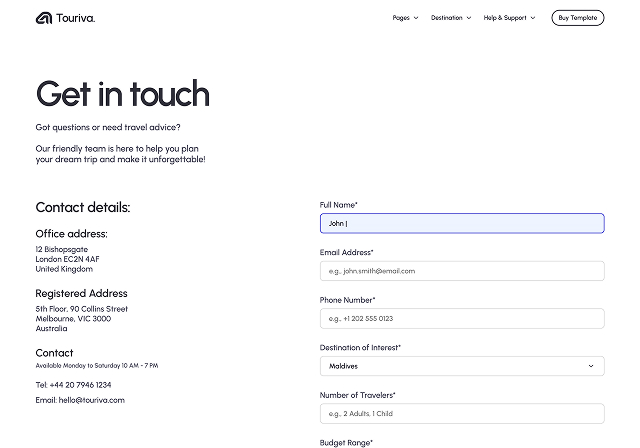Click the Phone Number label
The image size is (640, 448).
pyautogui.click(x=347, y=300)
